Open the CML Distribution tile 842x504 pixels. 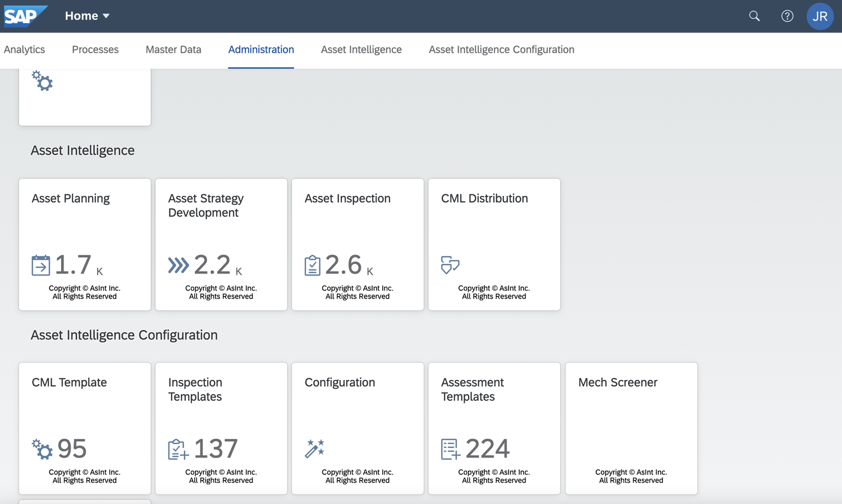click(494, 245)
